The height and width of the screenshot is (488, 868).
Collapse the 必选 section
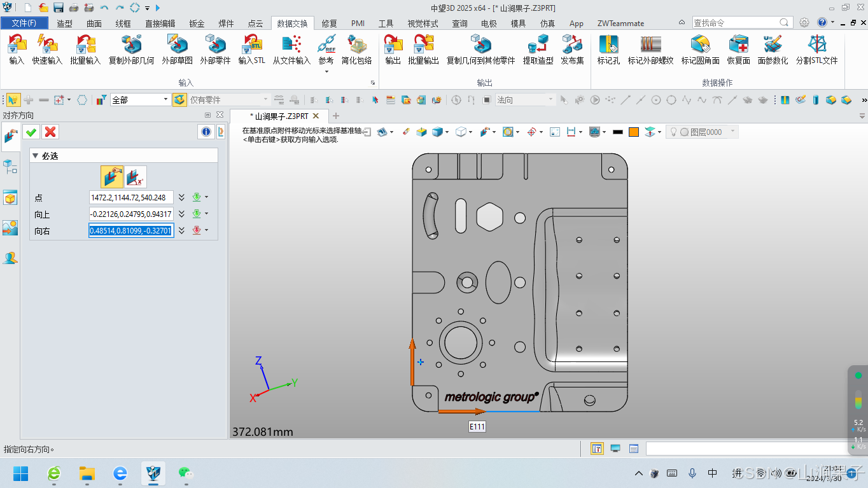[36, 155]
